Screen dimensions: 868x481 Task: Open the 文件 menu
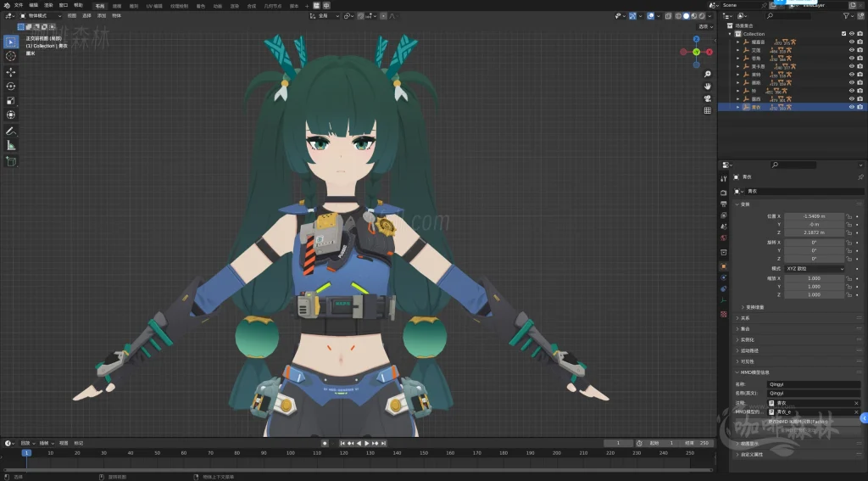pyautogui.click(x=19, y=5)
